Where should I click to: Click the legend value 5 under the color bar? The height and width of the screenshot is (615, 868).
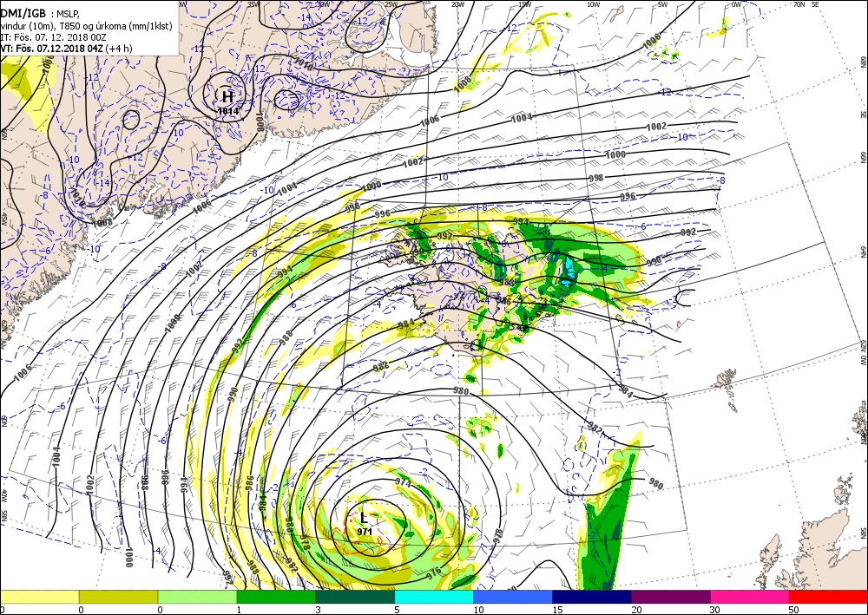point(398,610)
